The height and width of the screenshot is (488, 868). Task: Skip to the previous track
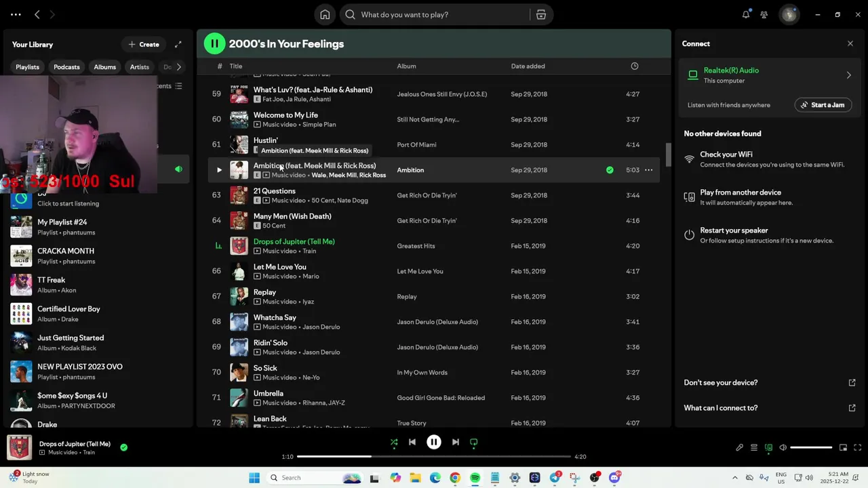[x=412, y=442]
